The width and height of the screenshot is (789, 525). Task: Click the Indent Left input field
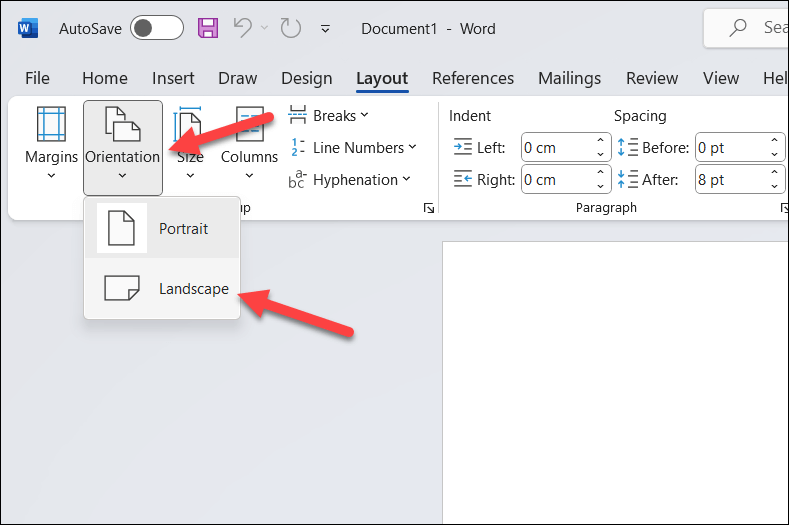(558, 147)
